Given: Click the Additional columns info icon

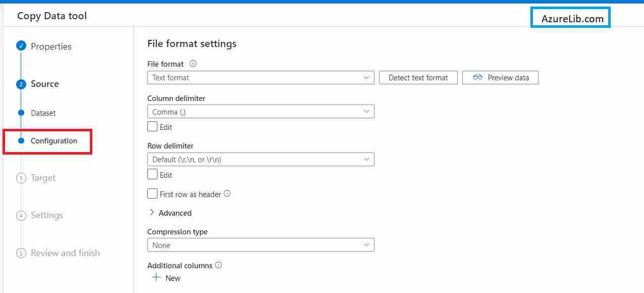Looking at the screenshot, I should (219, 265).
